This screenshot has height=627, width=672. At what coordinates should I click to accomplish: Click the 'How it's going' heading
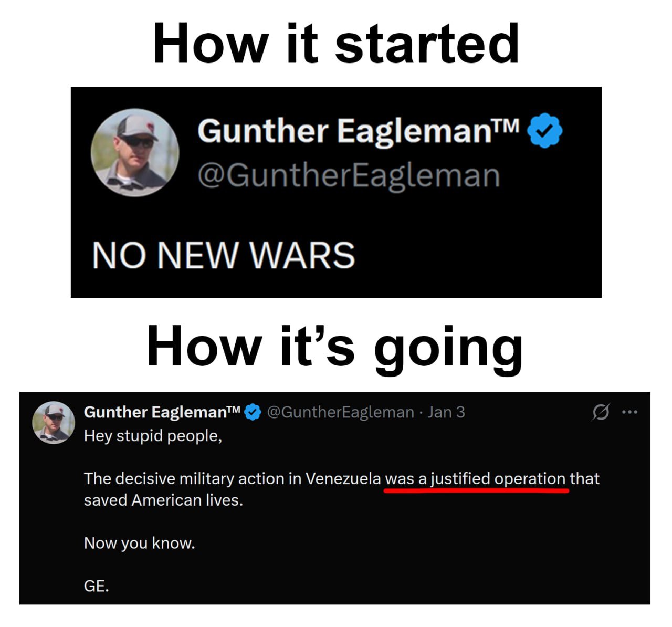point(334,347)
